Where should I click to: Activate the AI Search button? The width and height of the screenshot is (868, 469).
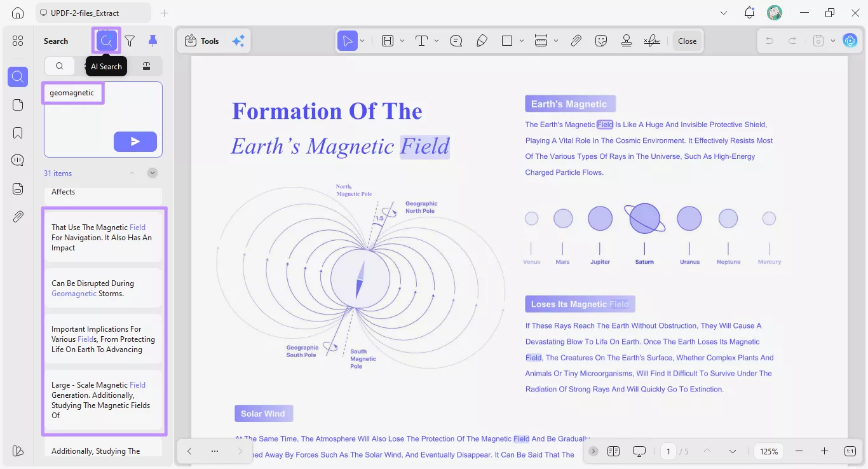(107, 41)
